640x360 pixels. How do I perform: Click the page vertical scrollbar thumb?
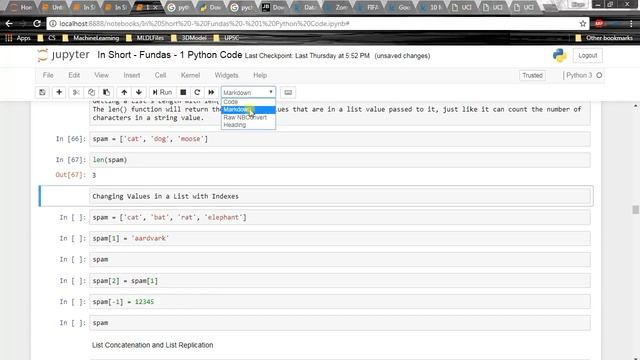coord(636,210)
